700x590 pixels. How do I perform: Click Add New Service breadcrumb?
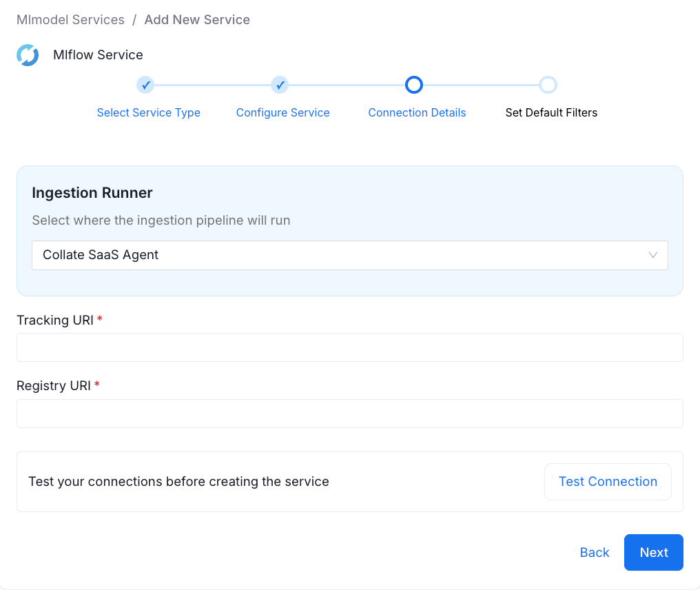(197, 20)
